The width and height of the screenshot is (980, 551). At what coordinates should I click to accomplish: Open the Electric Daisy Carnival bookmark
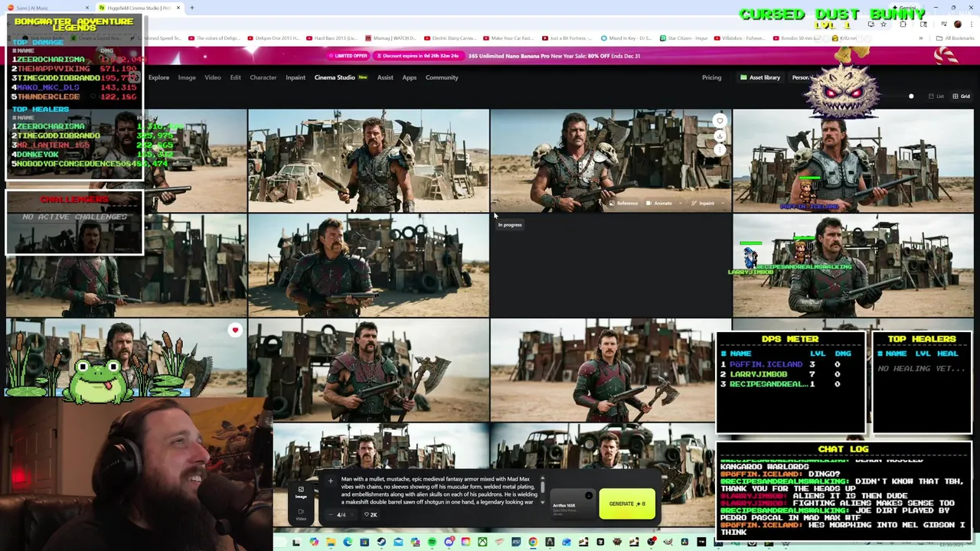tap(451, 38)
